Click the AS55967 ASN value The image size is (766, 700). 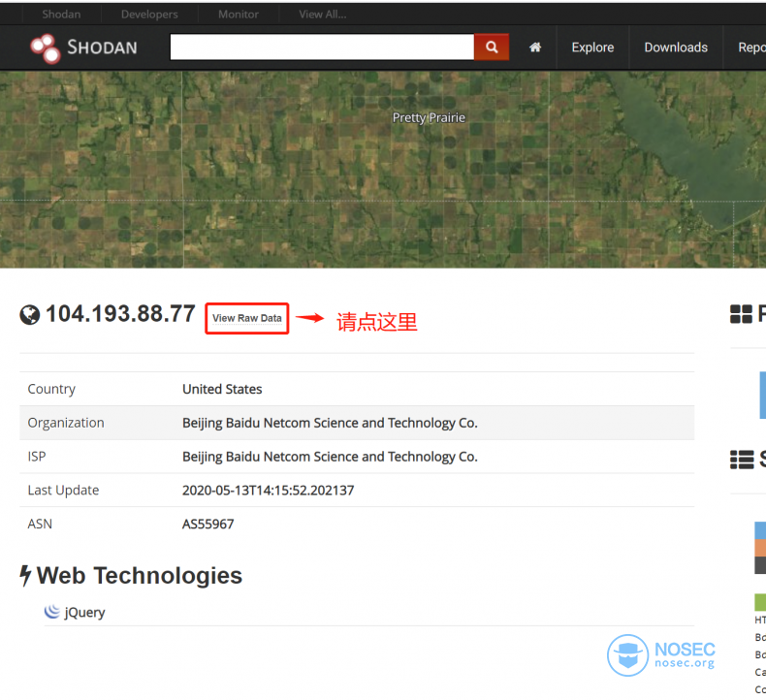(207, 525)
